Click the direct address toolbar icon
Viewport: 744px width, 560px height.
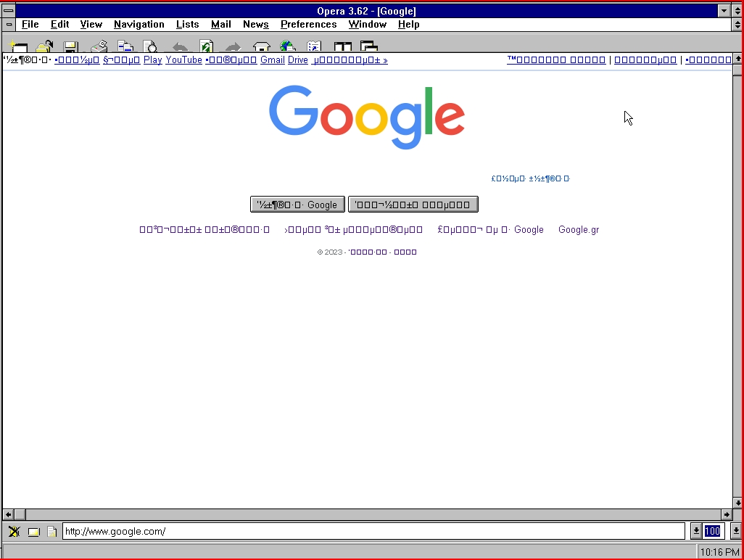[x=314, y=46]
